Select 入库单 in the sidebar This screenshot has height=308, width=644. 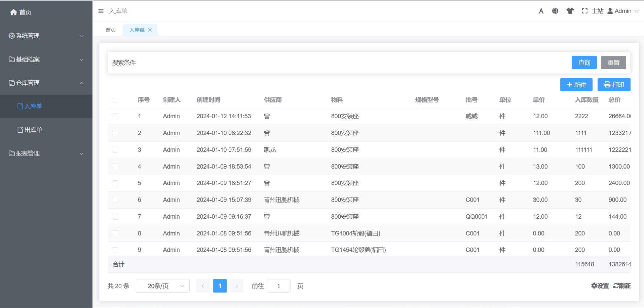[46, 106]
